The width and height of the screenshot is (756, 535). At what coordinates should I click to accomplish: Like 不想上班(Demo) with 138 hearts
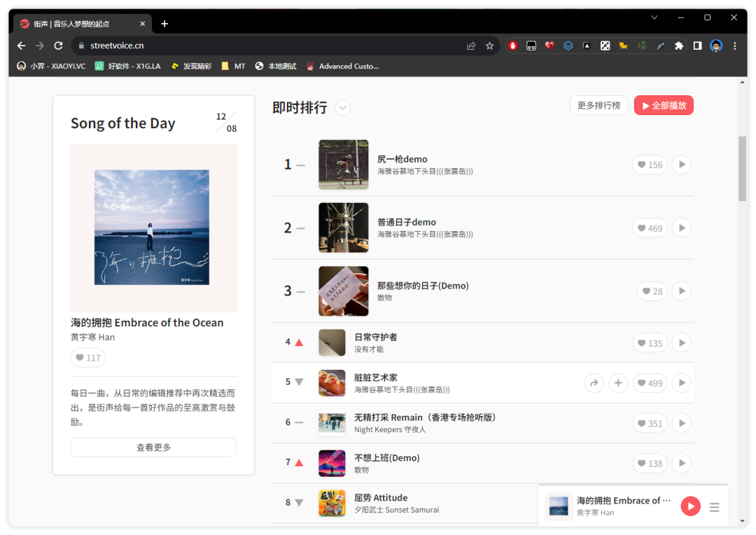click(x=650, y=463)
